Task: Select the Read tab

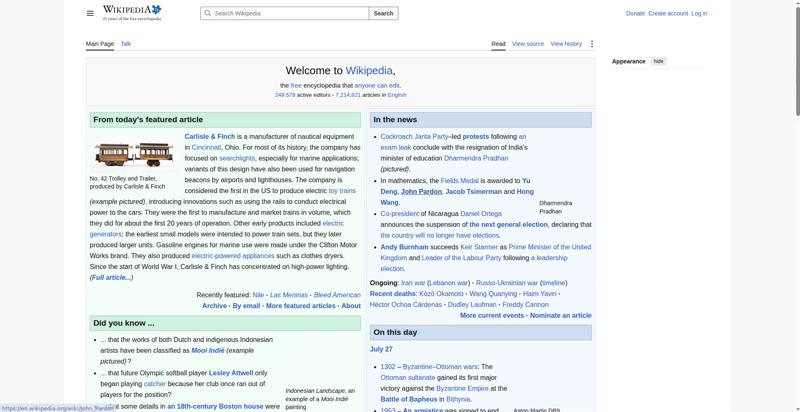Action: click(x=498, y=44)
